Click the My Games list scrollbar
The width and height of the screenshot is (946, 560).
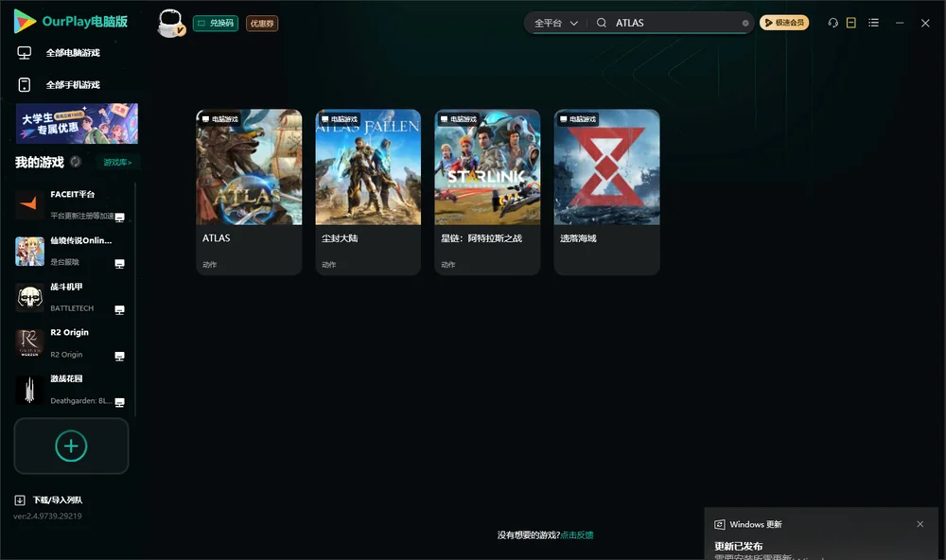(135, 300)
